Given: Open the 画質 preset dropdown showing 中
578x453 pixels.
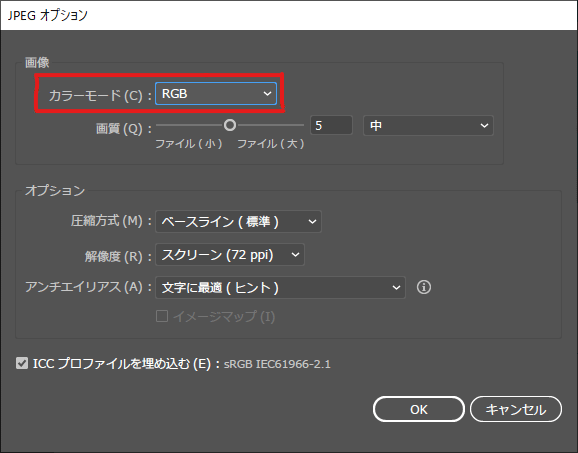Looking at the screenshot, I should pos(428,126).
